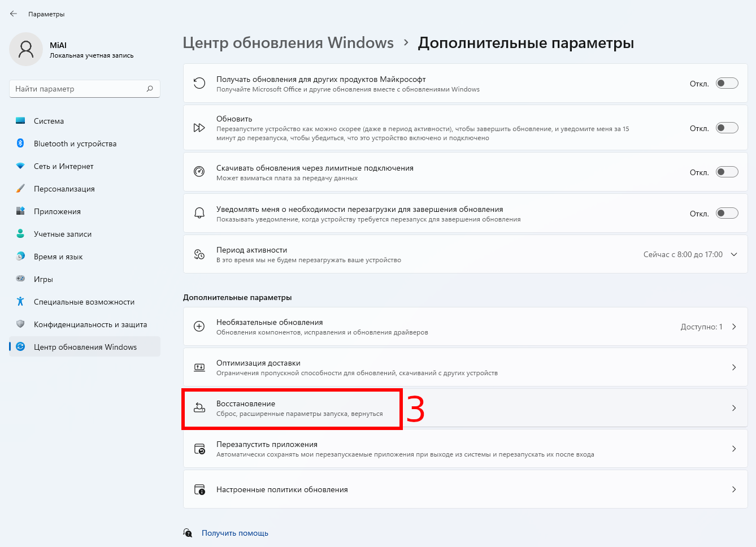
Task: Open Время и язык settings
Action: (x=85, y=257)
